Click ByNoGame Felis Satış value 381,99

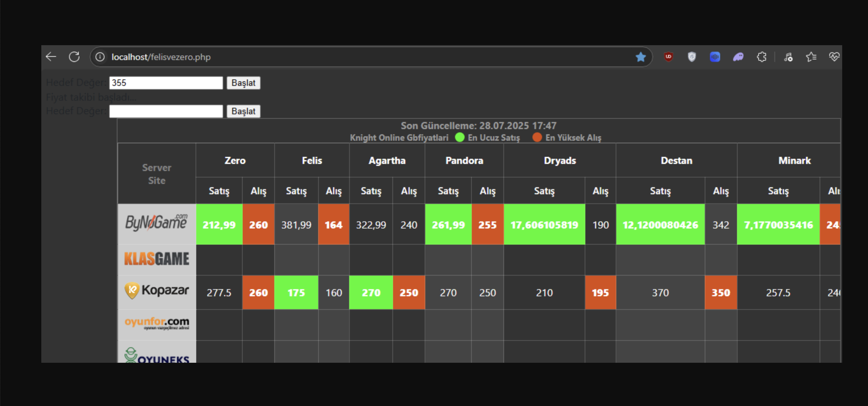pos(297,225)
